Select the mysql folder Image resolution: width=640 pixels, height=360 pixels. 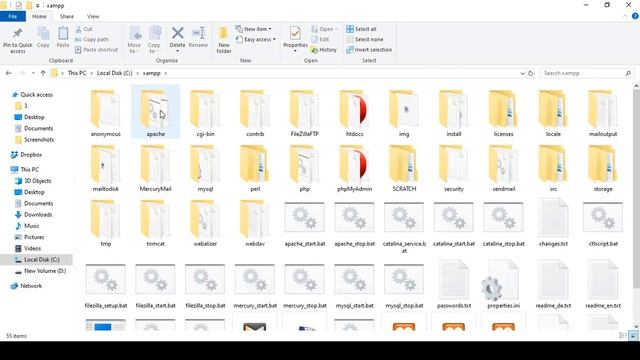coord(205,168)
